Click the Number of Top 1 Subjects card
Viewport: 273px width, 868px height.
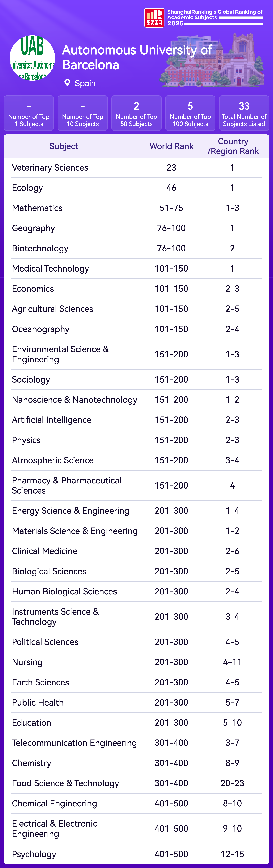coord(29,113)
